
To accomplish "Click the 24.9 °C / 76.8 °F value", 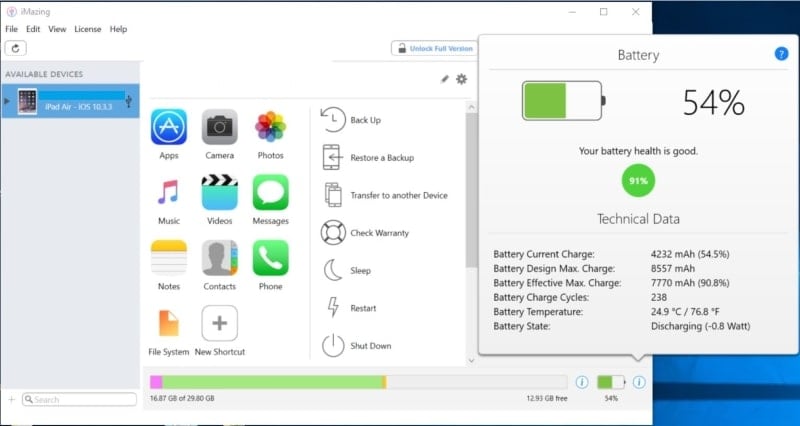I will pyautogui.click(x=685, y=312).
